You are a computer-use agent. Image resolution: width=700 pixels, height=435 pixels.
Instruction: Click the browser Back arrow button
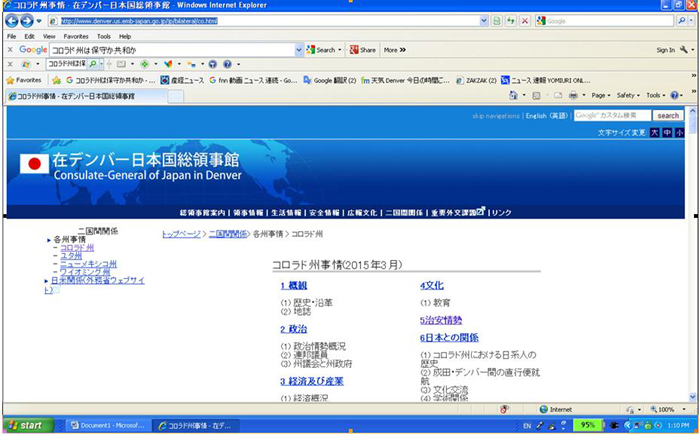pos(13,20)
